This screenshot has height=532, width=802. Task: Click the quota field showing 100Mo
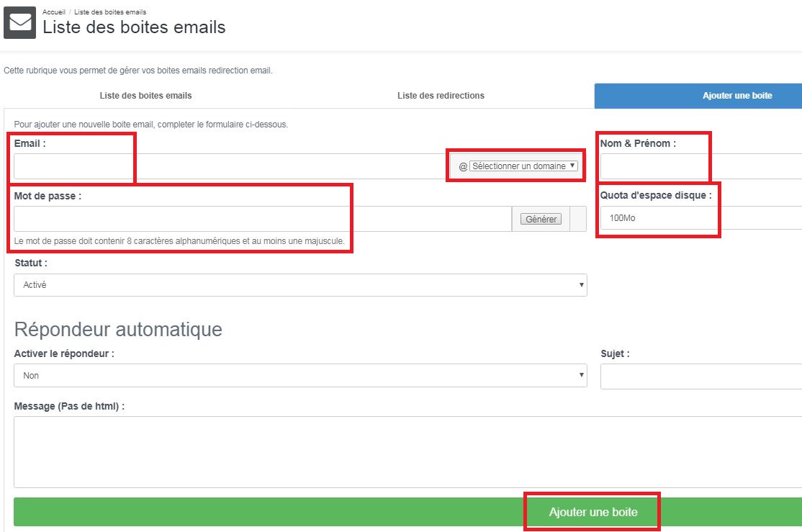(701, 218)
